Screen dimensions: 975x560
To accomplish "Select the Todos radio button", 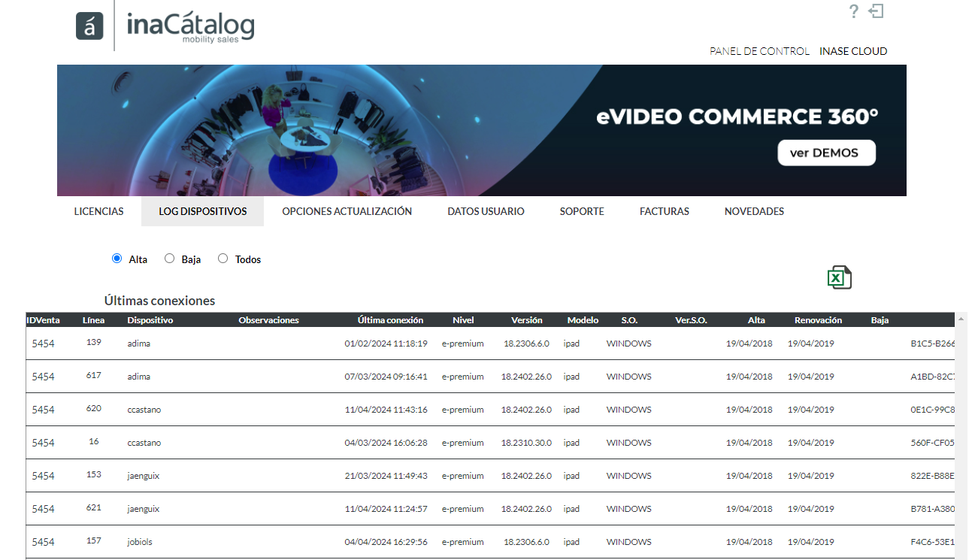I will pyautogui.click(x=223, y=259).
